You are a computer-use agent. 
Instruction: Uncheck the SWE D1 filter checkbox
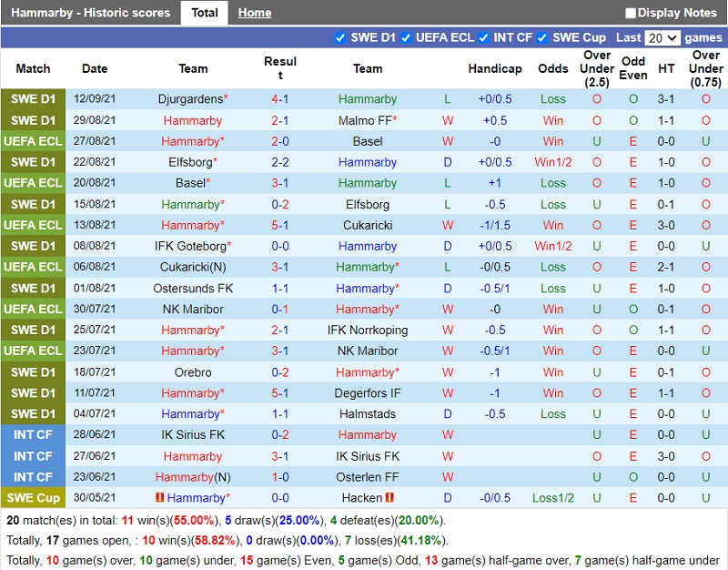coord(340,37)
